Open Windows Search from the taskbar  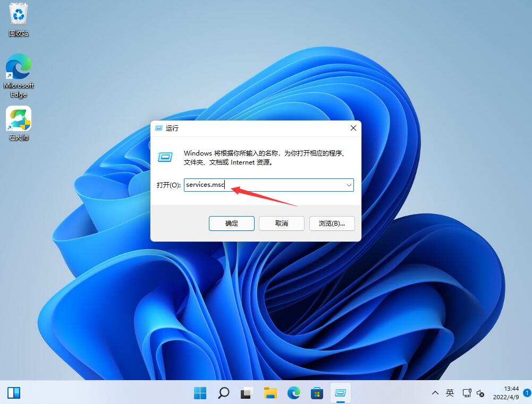point(223,393)
